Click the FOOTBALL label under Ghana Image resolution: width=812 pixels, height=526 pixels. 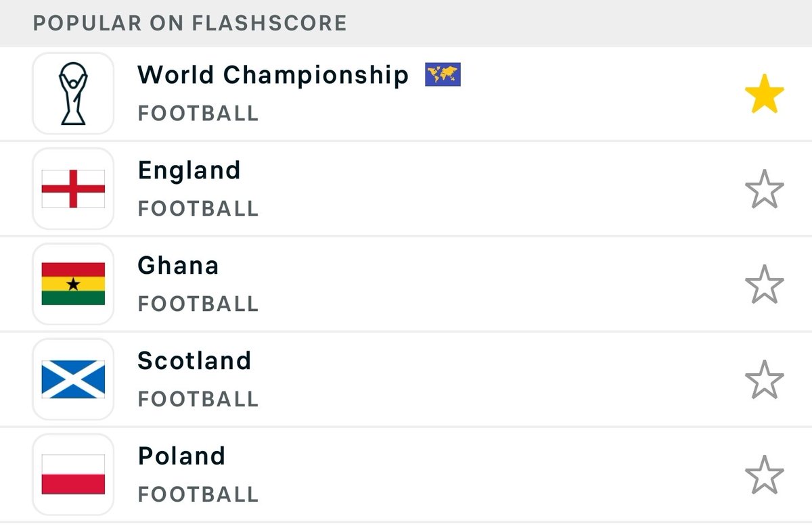pos(198,304)
